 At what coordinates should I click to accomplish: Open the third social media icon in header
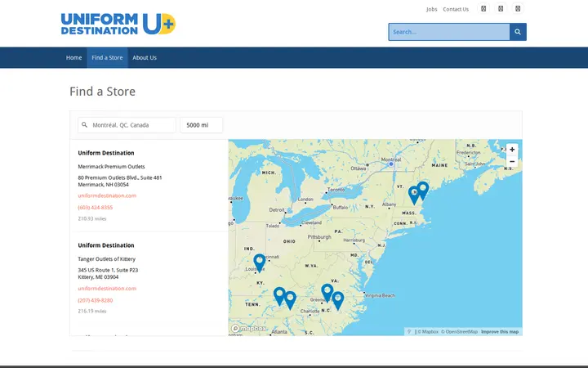[518, 9]
